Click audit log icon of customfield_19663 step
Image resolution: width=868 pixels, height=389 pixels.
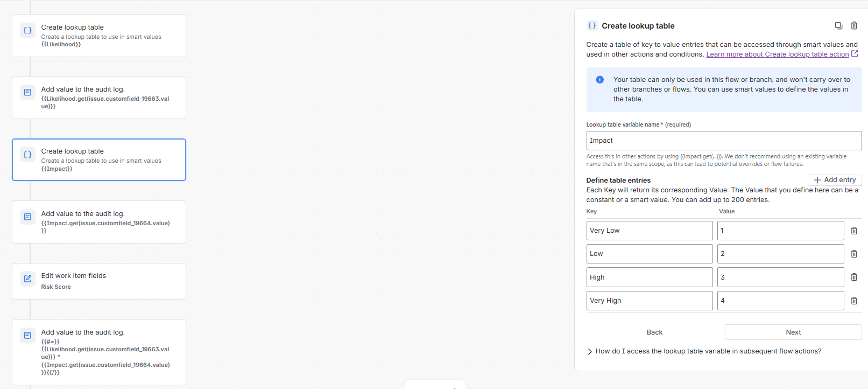click(27, 92)
